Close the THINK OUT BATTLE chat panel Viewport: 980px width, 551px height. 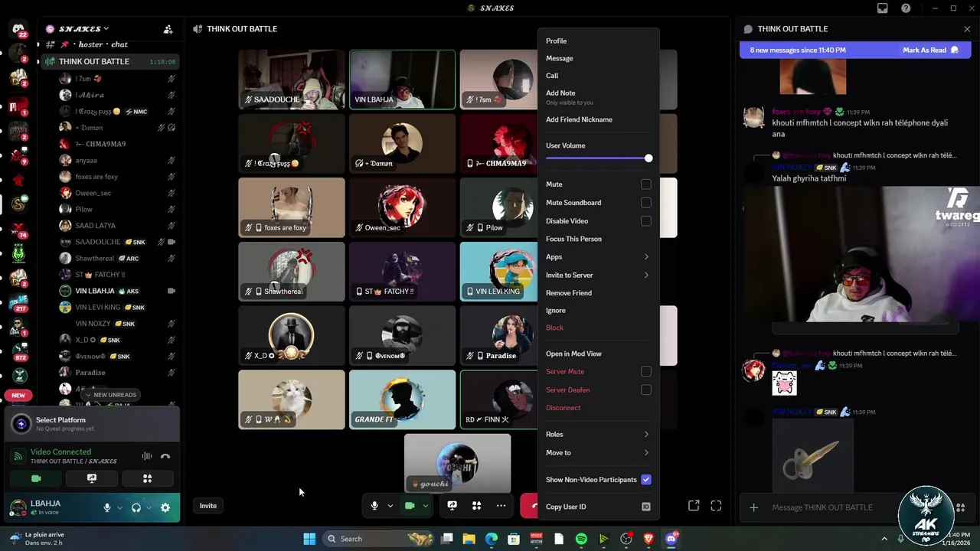click(x=967, y=29)
